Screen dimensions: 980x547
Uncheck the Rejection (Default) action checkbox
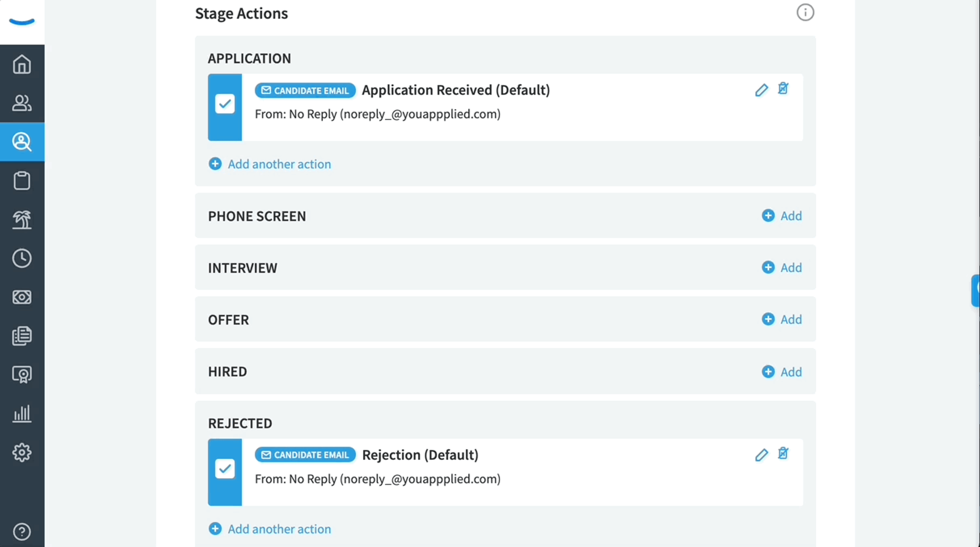tap(225, 469)
